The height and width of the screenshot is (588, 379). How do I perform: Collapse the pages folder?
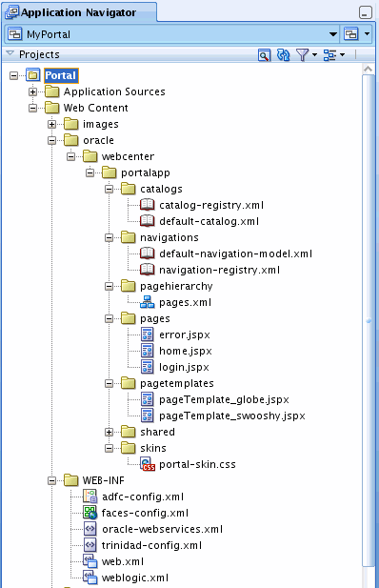tap(110, 318)
